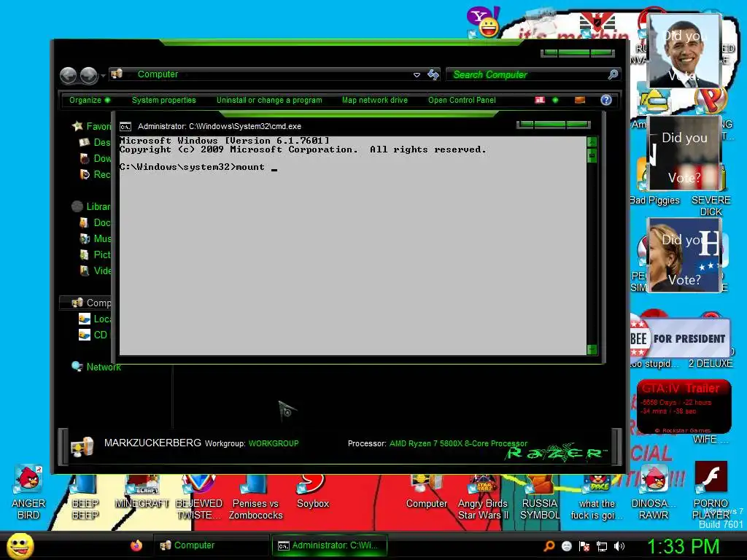
Task: Open explorer Help question mark
Action: point(606,100)
